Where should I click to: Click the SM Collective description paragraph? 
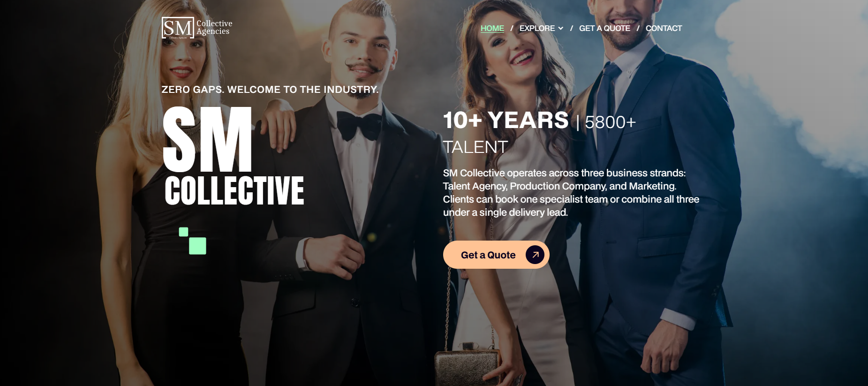[571, 193]
